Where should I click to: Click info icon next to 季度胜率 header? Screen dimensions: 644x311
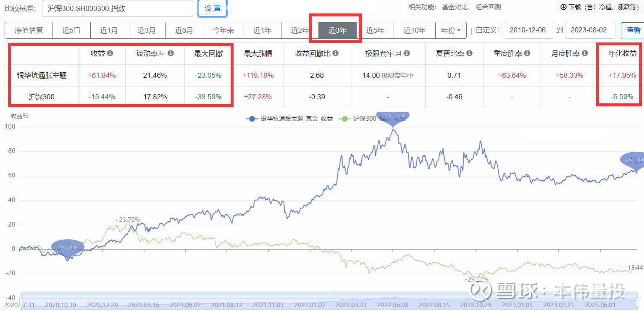[x=527, y=53]
